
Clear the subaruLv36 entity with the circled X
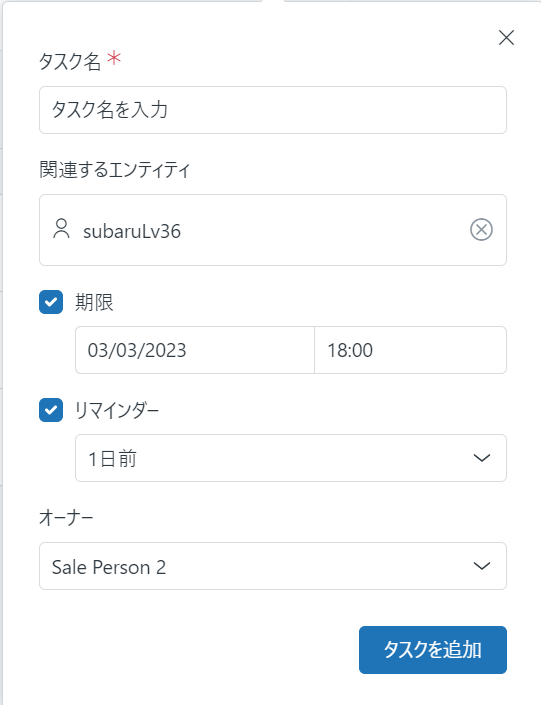coord(481,230)
